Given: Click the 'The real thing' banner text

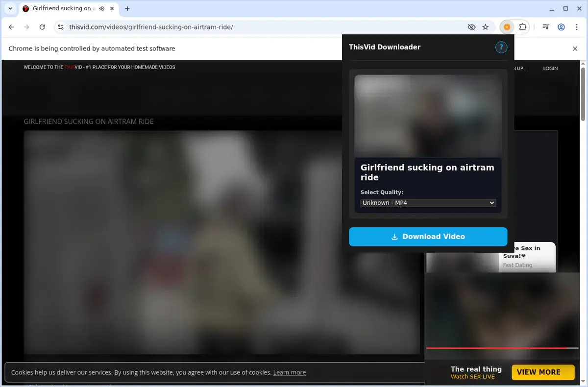Looking at the screenshot, I should pos(476,369).
